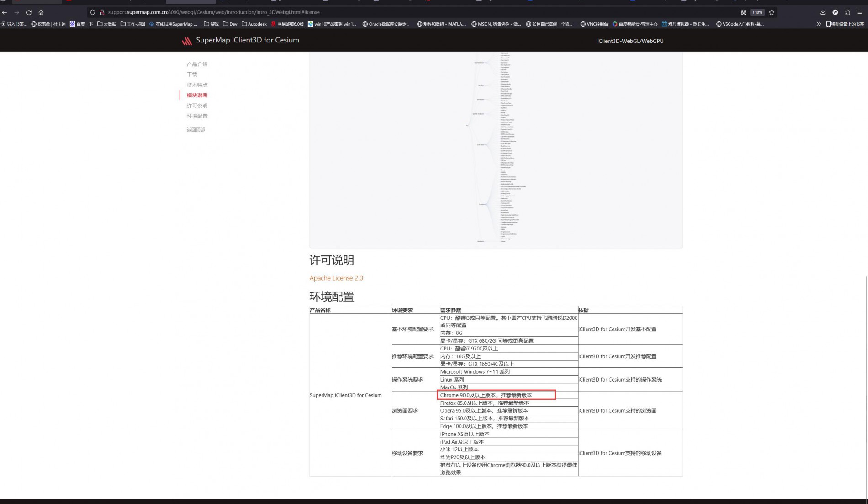Go back to the previous page
Viewport: 868px width, 504px height.
(5, 12)
